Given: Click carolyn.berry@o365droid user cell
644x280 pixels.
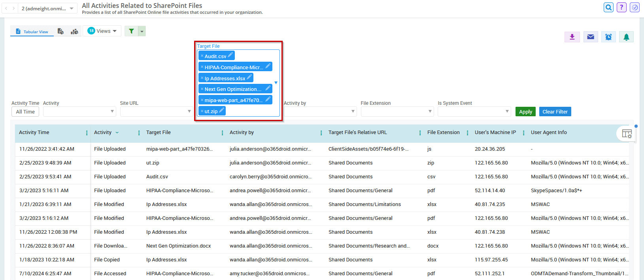Looking at the screenshot, I should (270, 177).
